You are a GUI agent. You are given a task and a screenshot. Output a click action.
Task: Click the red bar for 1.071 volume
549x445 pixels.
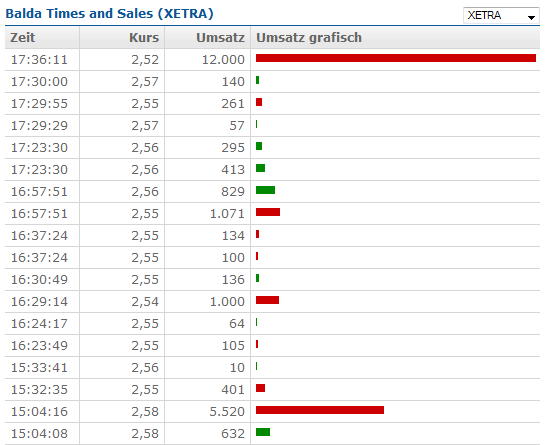(x=268, y=212)
